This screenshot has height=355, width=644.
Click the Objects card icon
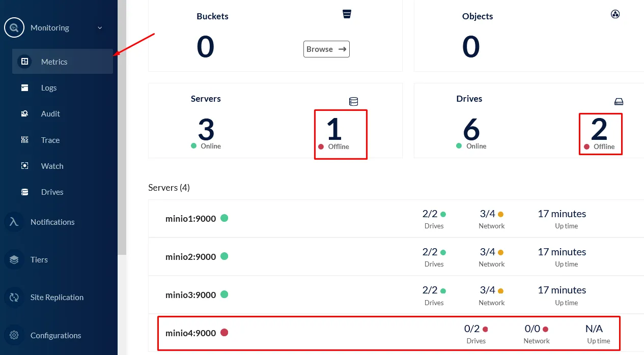[x=615, y=14]
